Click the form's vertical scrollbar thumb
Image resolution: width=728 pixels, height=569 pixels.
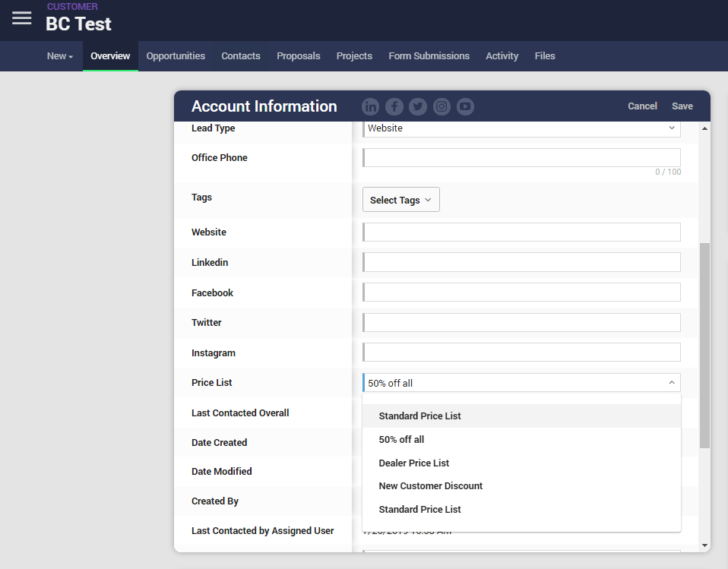704,346
